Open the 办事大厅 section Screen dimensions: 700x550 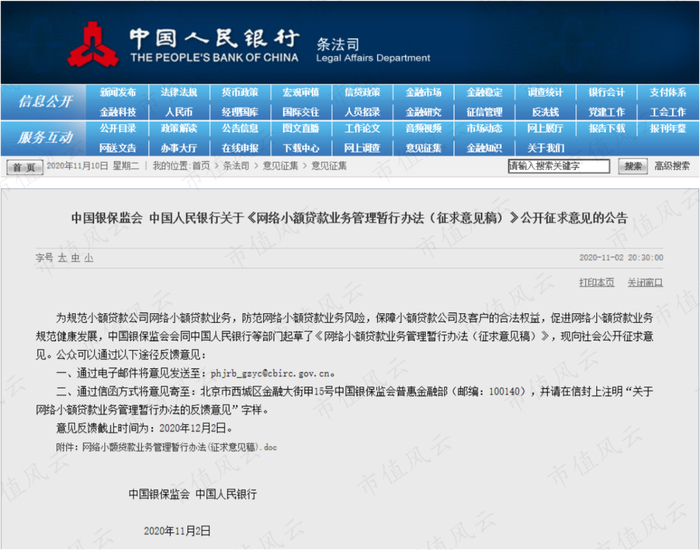tap(179, 148)
